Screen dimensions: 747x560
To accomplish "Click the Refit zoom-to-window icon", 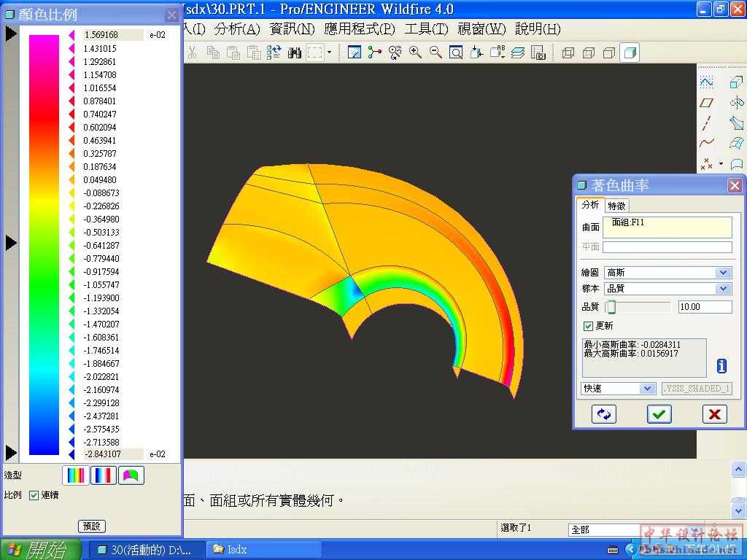I will click(456, 52).
